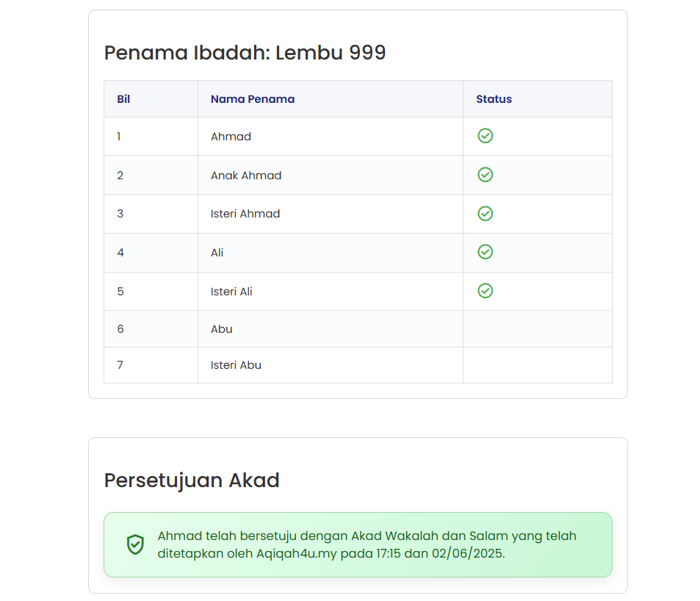The width and height of the screenshot is (700, 601).
Task: Click the empty status cell for Abu
Action: pyautogui.click(x=537, y=329)
